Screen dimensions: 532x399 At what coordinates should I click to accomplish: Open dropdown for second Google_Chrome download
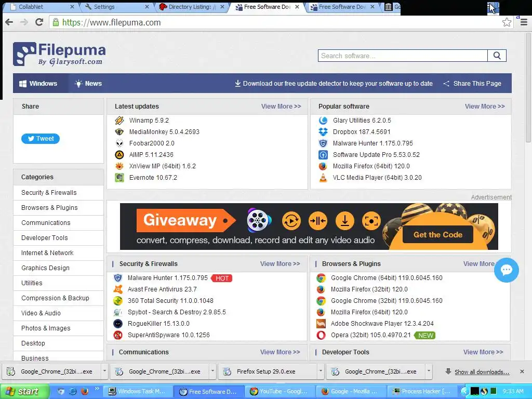click(212, 371)
